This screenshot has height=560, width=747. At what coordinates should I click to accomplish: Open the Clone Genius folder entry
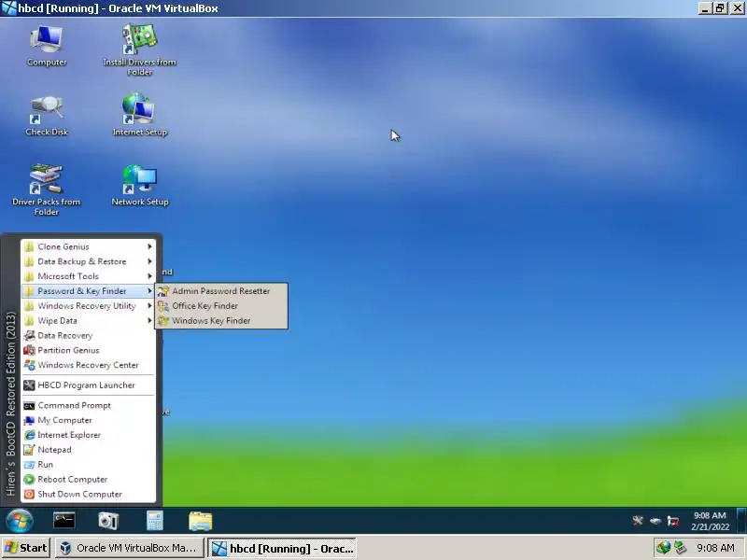coord(88,246)
